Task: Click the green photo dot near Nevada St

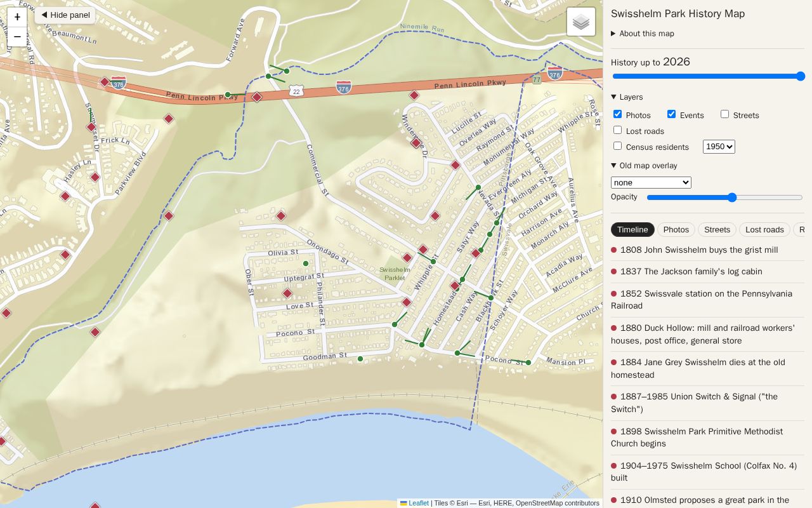Action: [x=478, y=187]
